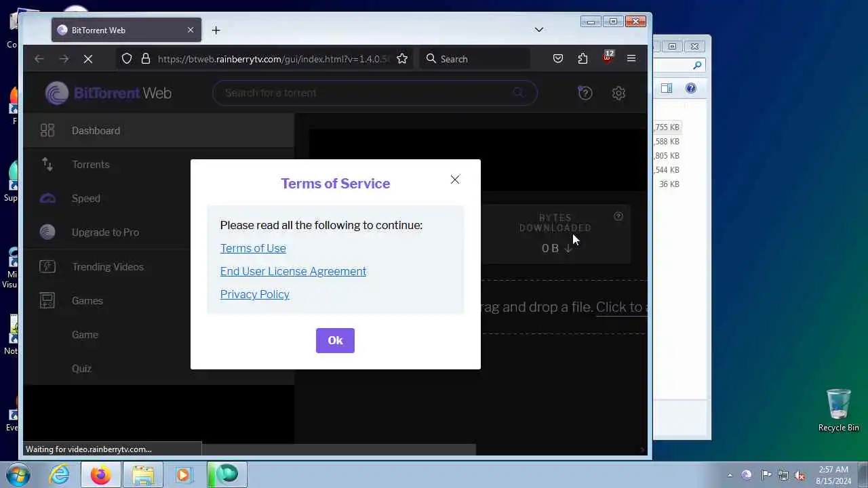The image size is (868, 488).
Task: Show hidden tray icons arrow
Action: 730,475
